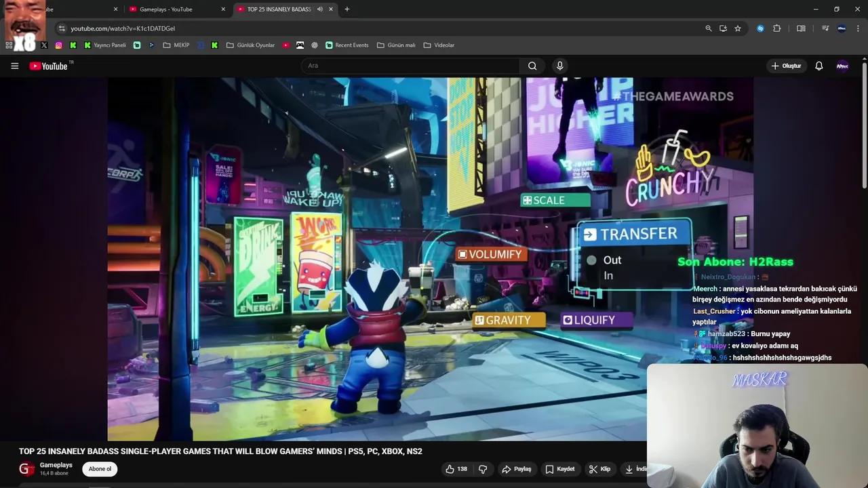Click the page vertical scrollbar
Screen dimensions: 868x488
pyautogui.click(x=864, y=125)
